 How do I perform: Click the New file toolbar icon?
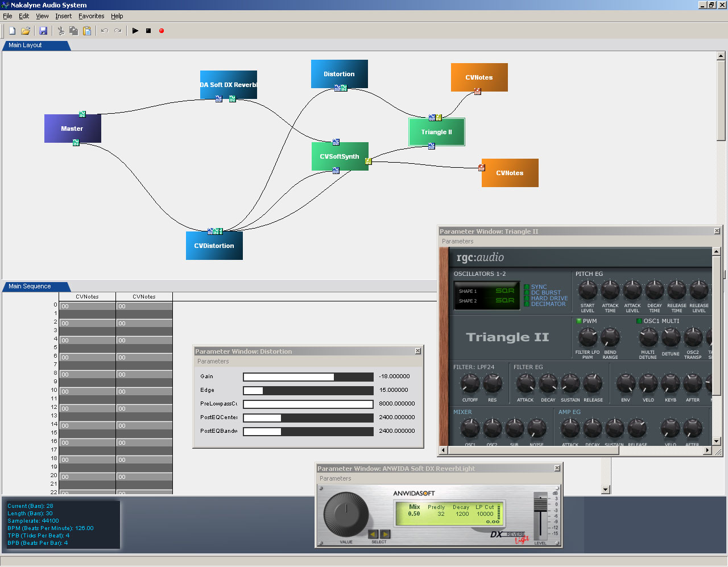click(x=12, y=31)
